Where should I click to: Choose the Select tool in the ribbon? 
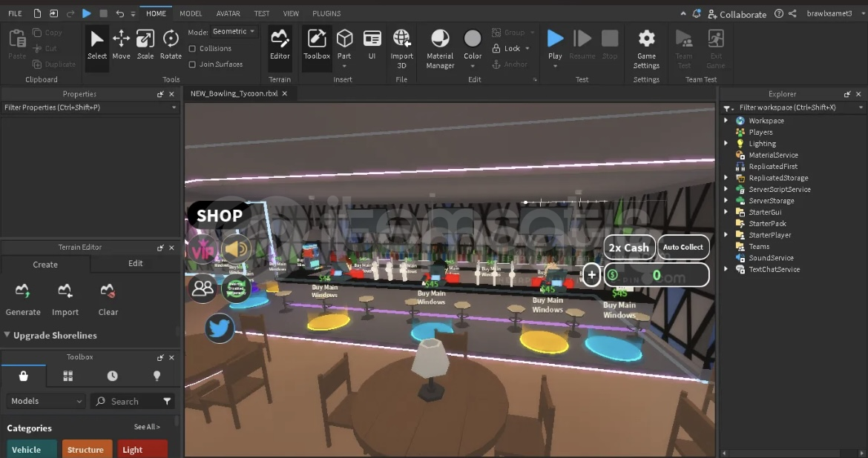[97, 44]
